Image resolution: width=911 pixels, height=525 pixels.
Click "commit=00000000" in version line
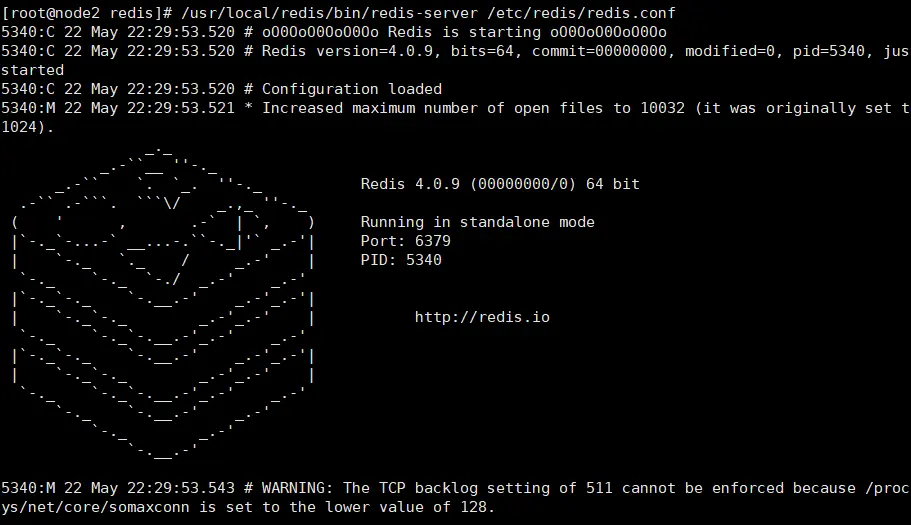click(599, 51)
